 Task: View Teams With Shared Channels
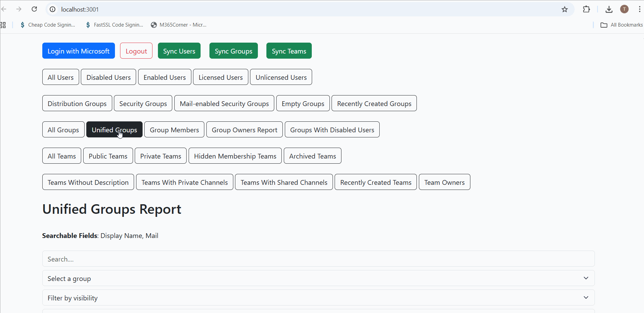pos(283,182)
